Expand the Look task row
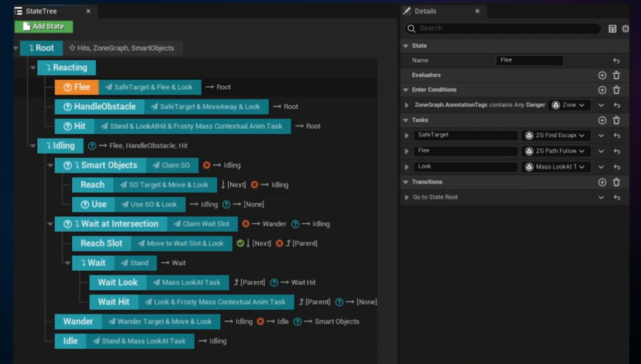 (407, 167)
